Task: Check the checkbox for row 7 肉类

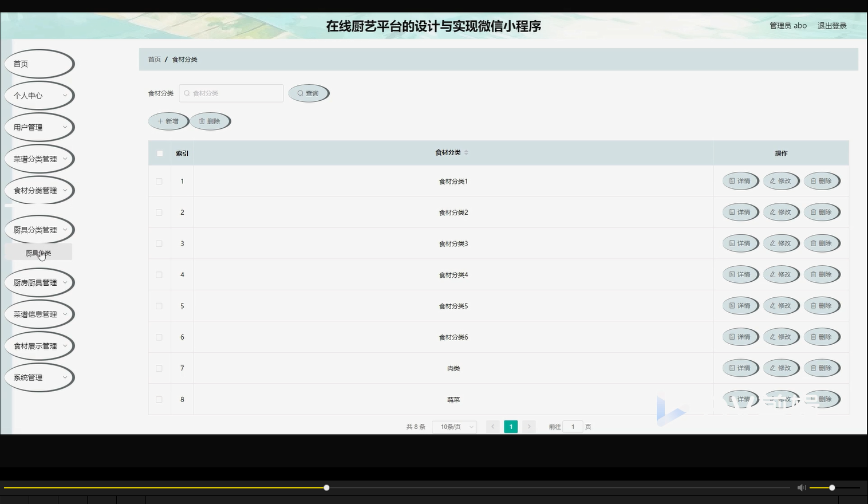Action: coord(159,369)
